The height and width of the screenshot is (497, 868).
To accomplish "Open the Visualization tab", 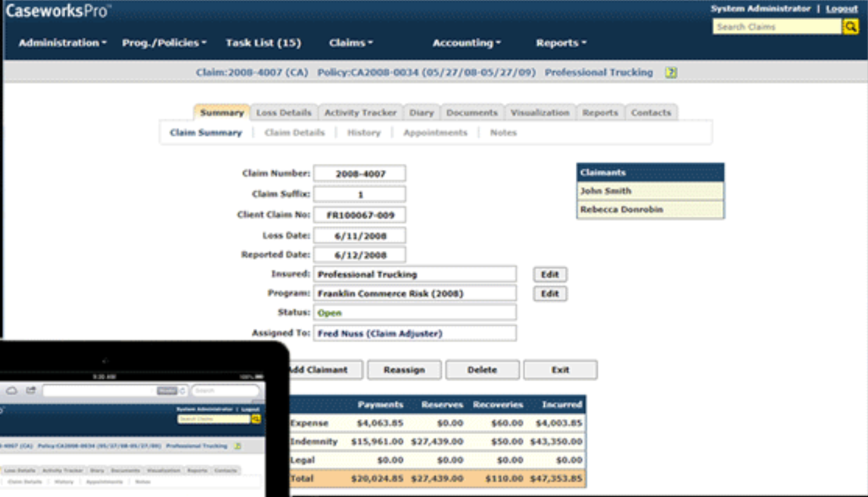I will click(x=540, y=112).
